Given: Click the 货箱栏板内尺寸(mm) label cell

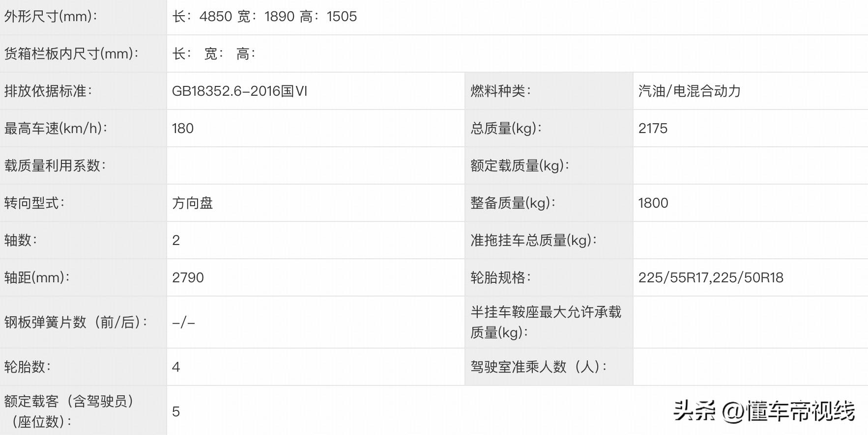Looking at the screenshot, I should pyautogui.click(x=71, y=54).
